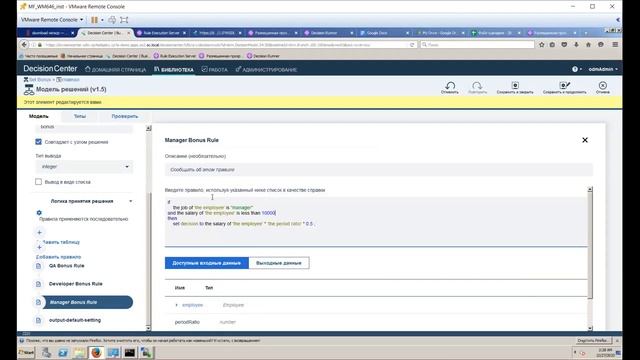Click the periodRatio row name
This screenshot has width=640, height=360.
(187, 322)
